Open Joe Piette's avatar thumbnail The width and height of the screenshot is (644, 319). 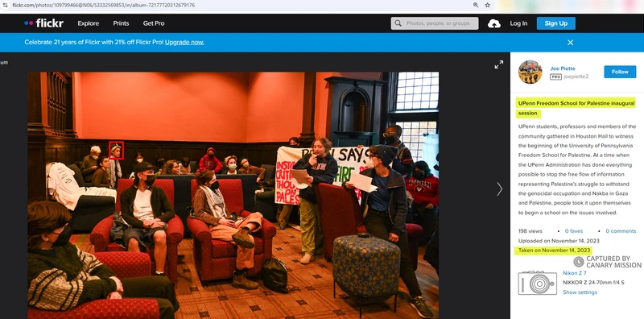pyautogui.click(x=530, y=72)
